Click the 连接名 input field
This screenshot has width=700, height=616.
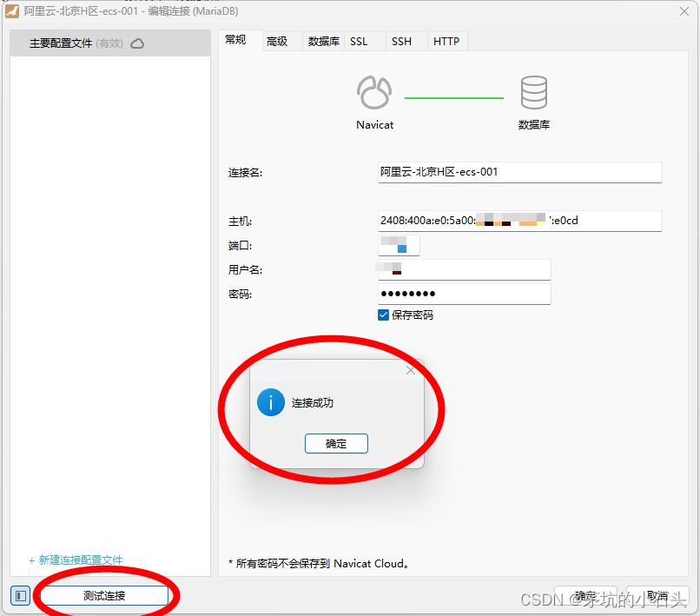(x=519, y=172)
